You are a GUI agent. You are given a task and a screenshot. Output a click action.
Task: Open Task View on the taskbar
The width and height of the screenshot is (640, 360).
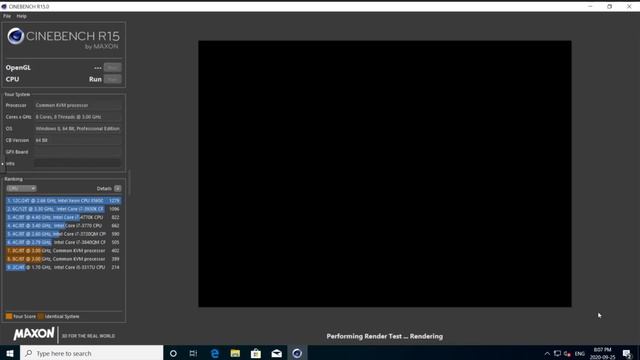click(x=193, y=353)
